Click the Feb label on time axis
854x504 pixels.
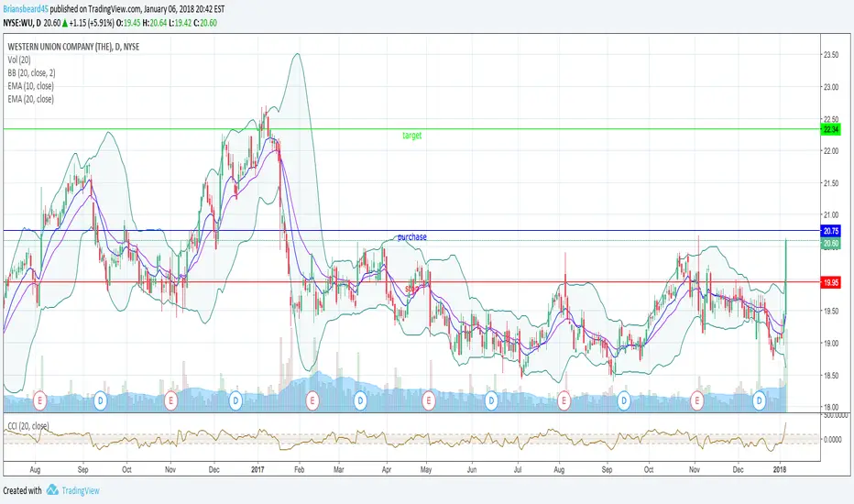coord(299,469)
